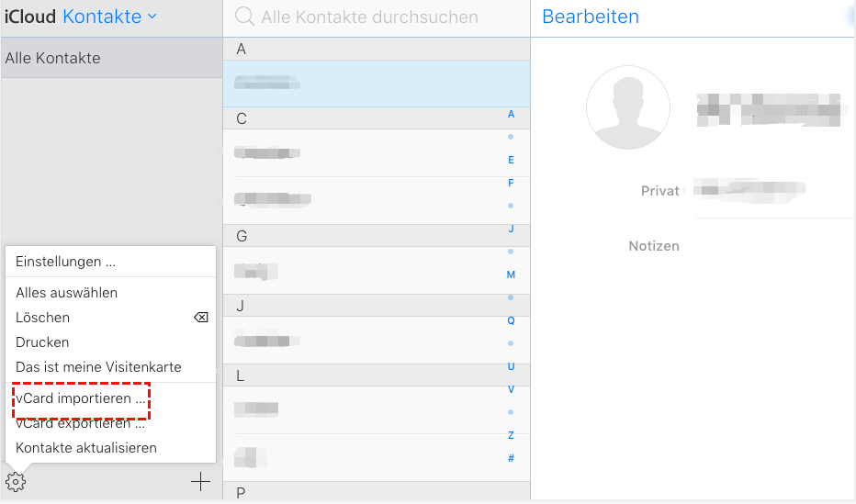Choose Alles auswählen menu item

66,293
